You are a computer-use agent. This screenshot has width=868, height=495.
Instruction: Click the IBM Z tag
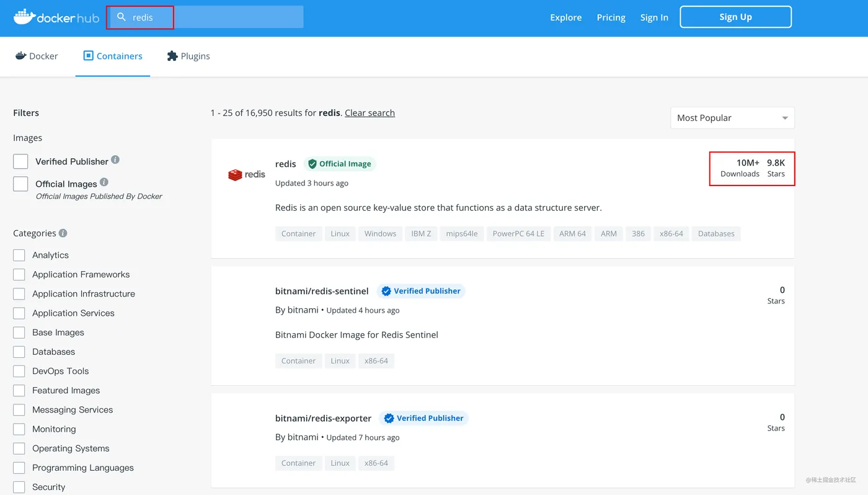click(421, 234)
